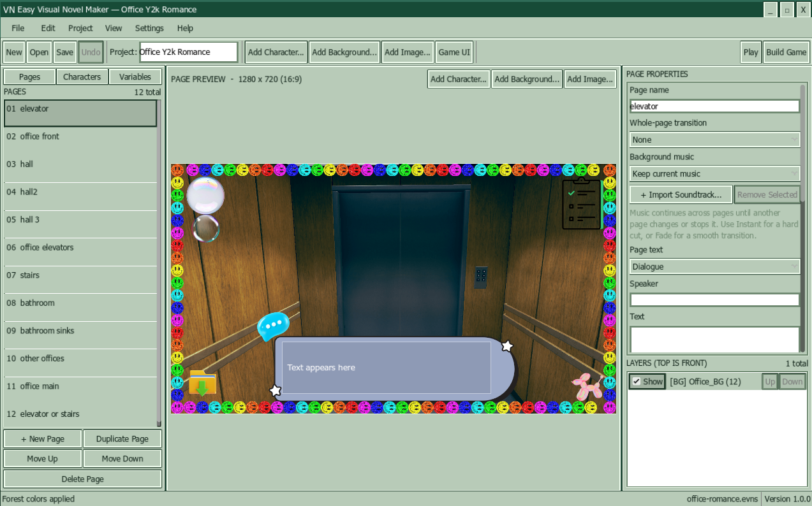This screenshot has width=812, height=506.
Task: Click the Move Up button
Action: tap(43, 458)
